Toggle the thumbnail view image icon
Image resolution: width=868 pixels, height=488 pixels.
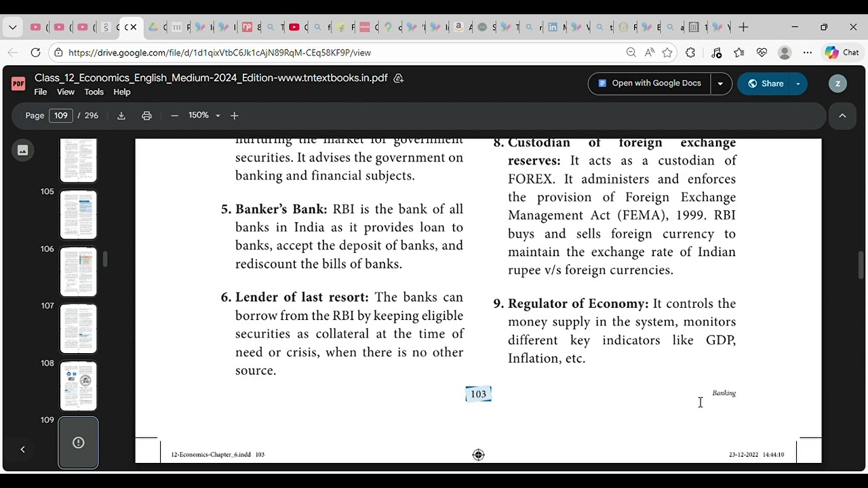coord(22,150)
